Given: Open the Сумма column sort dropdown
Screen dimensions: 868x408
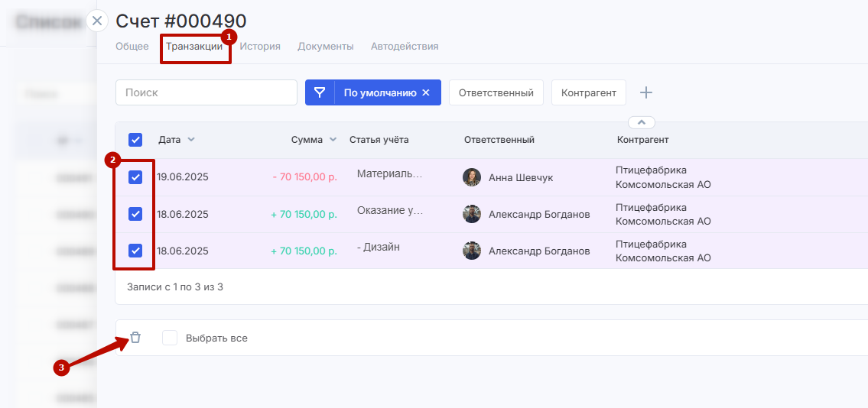Looking at the screenshot, I should coord(333,140).
